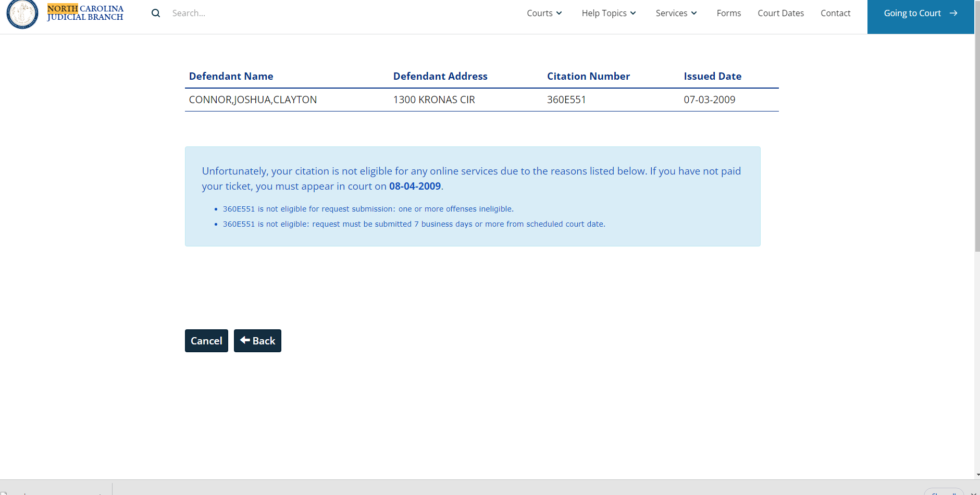Select issued date 07-03-2009
Screen dimensions: 980x495
(x=709, y=100)
